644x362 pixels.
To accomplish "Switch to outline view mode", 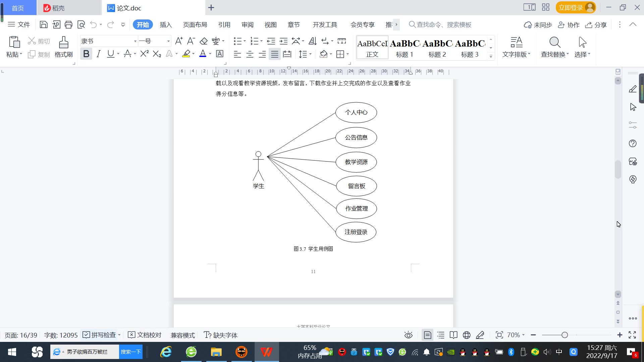I will pyautogui.click(x=441, y=335).
